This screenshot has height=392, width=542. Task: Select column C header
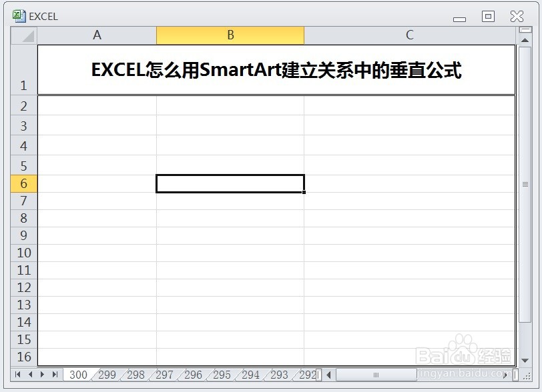pyautogui.click(x=410, y=35)
